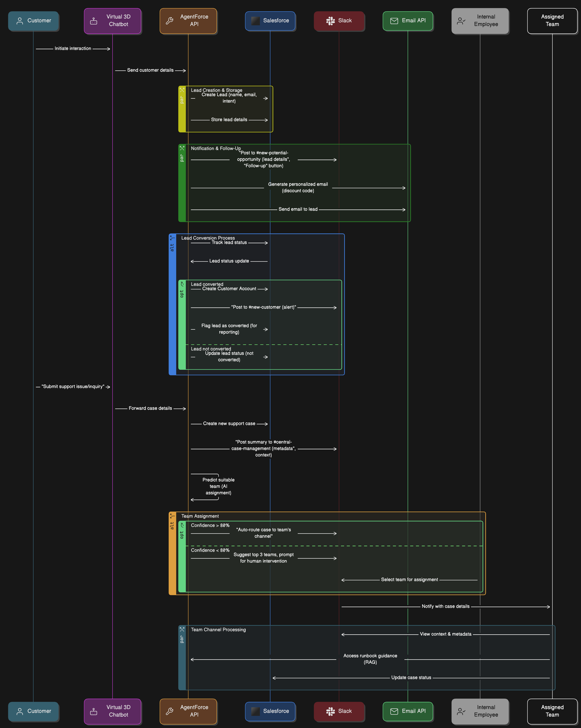Click the "Generate personalized email (discount code)" message
581x728 pixels.
point(298,187)
